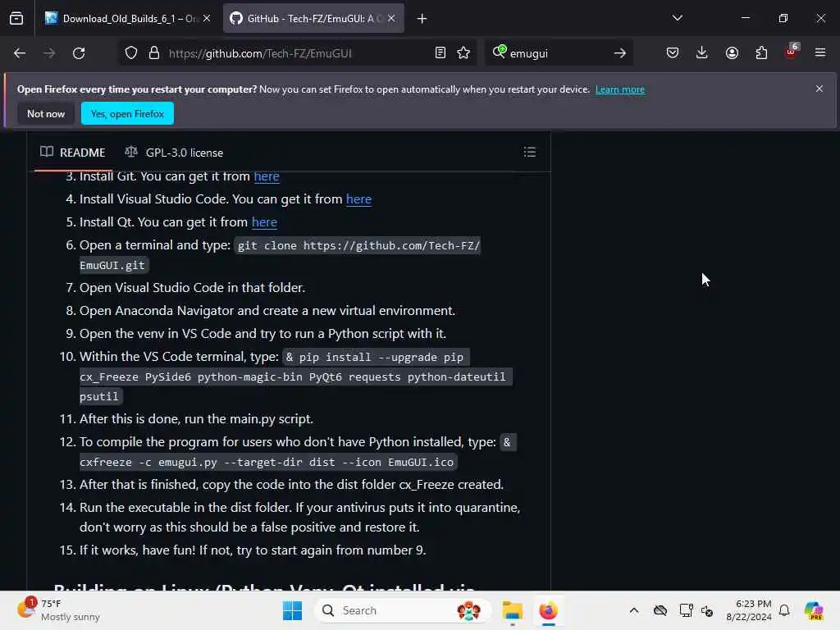Dismiss the Firefox startup notification bar

click(819, 89)
